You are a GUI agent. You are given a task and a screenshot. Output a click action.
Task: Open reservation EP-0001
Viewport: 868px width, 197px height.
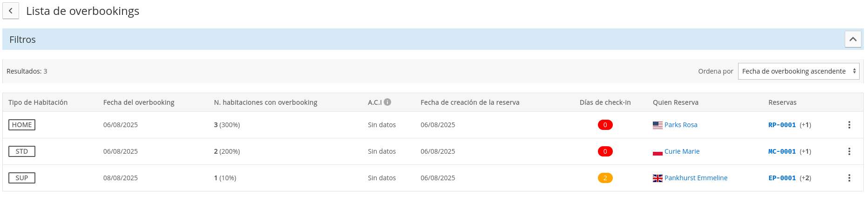click(x=782, y=178)
